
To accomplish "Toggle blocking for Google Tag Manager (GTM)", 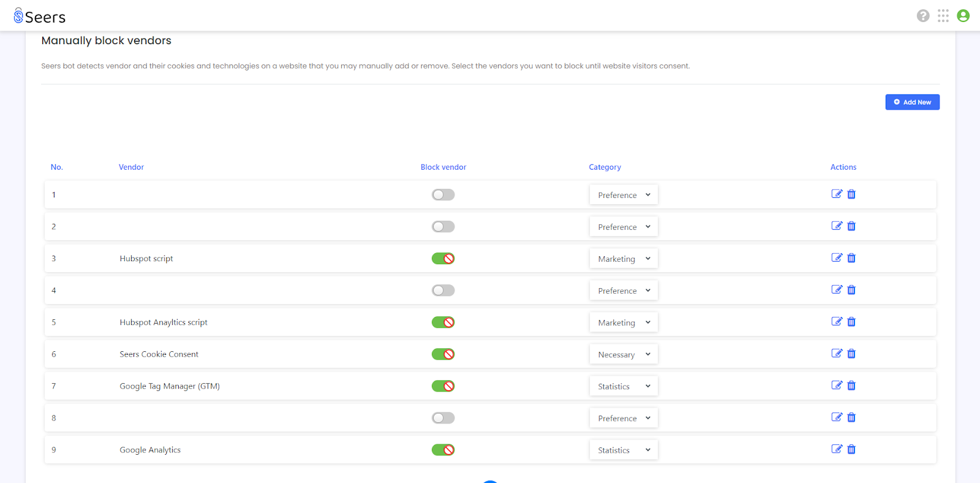I will click(x=443, y=386).
